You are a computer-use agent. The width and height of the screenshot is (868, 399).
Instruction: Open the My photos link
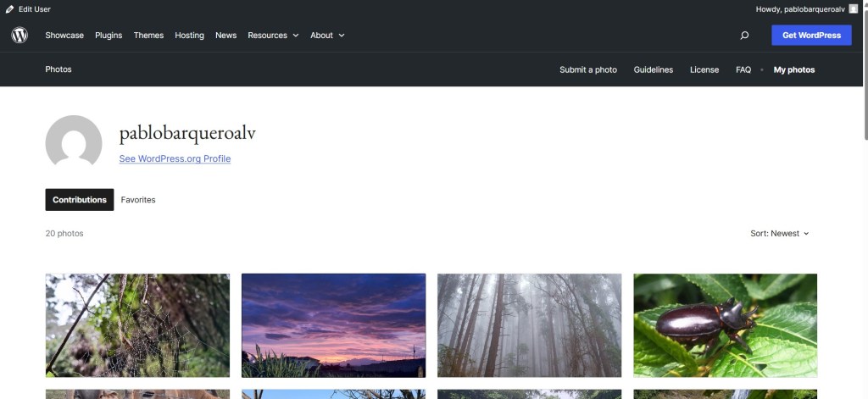click(x=793, y=69)
